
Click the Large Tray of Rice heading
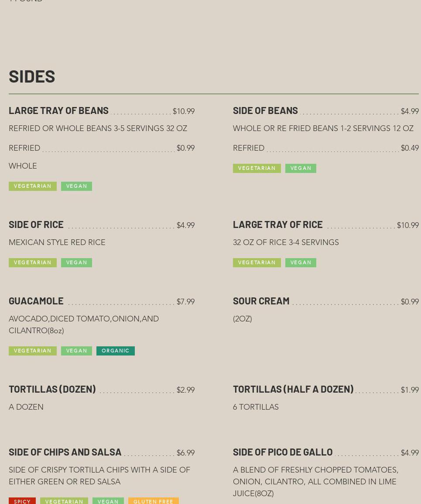point(277,224)
